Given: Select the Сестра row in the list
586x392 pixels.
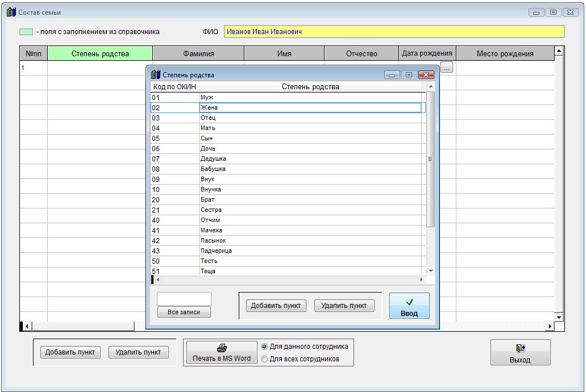Looking at the screenshot, I should 288,210.
